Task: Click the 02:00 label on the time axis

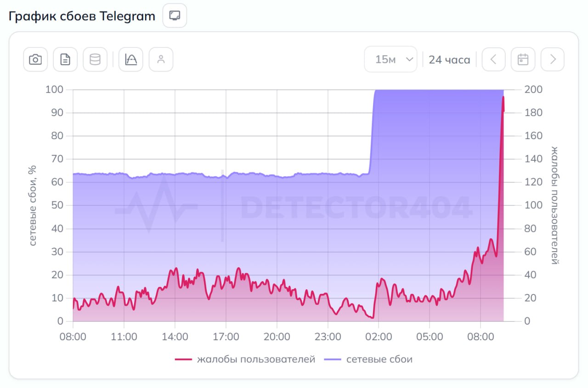Action: 378,337
